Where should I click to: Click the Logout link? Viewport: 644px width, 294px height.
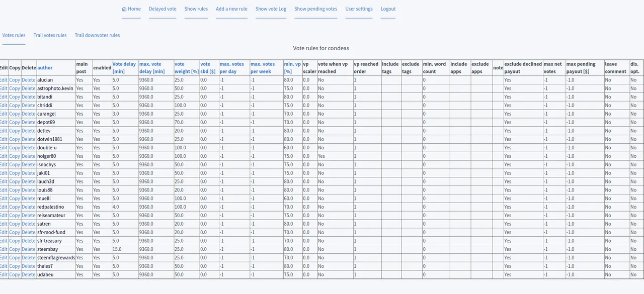(x=388, y=9)
